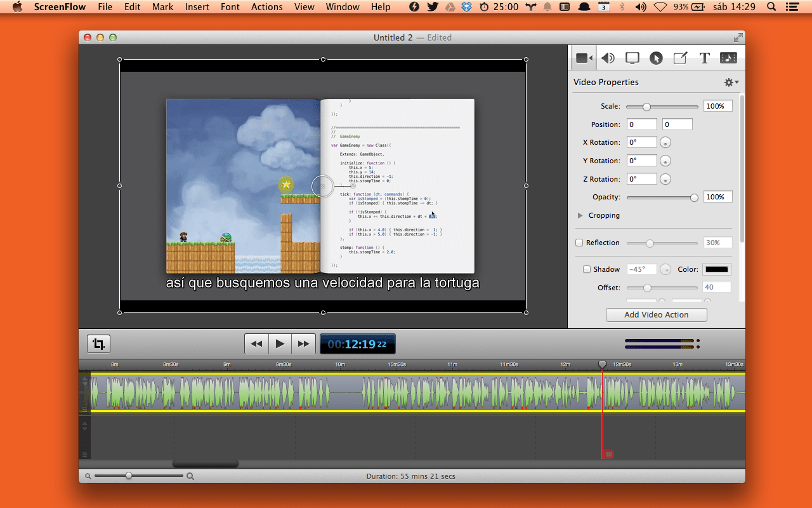Click the Z Rotation dial knob

point(665,180)
